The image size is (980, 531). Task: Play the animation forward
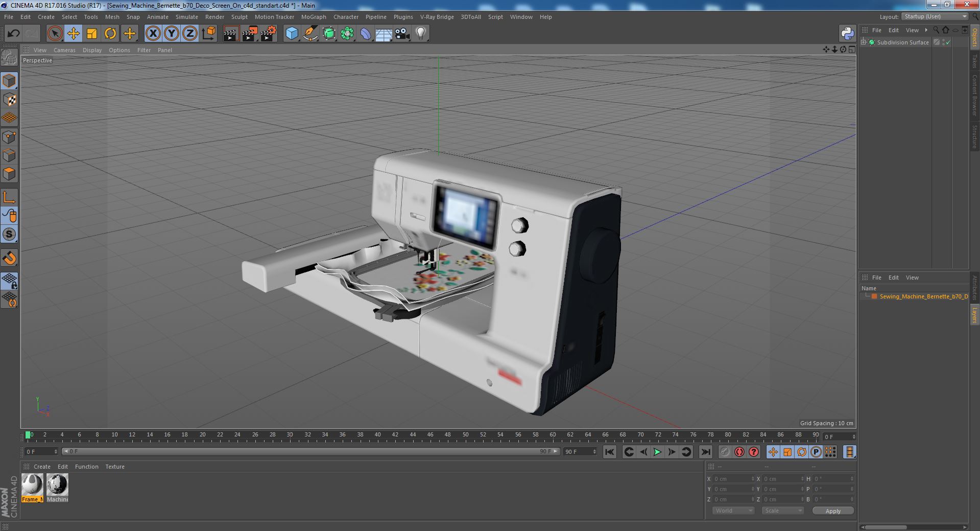[658, 452]
